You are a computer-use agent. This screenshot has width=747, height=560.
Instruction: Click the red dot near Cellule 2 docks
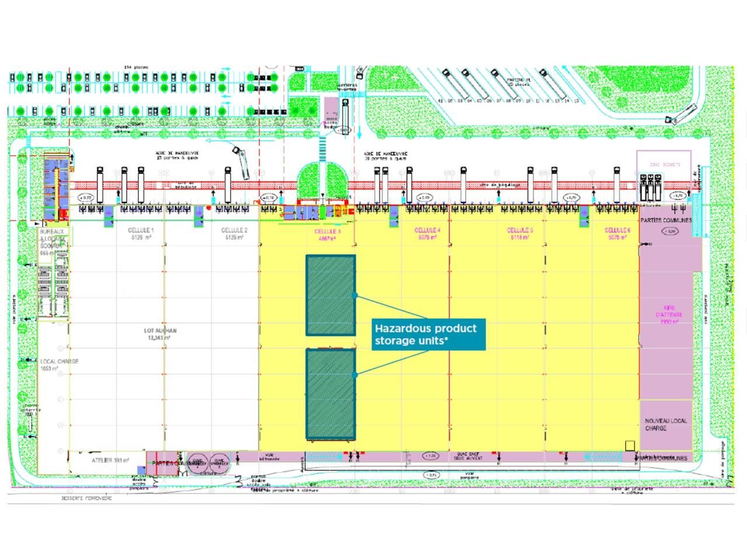click(x=209, y=207)
